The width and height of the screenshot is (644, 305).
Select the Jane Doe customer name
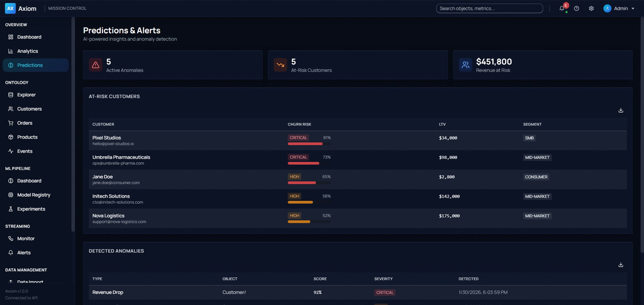103,177
